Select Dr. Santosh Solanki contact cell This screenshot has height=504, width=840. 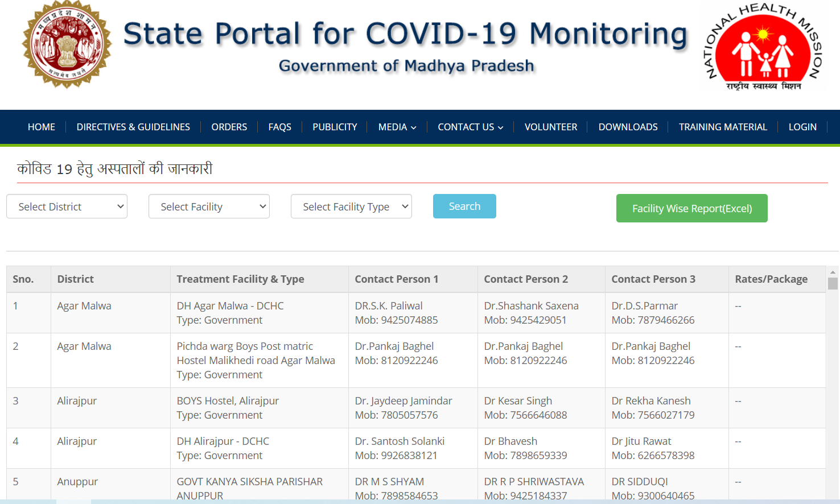[x=413, y=448]
